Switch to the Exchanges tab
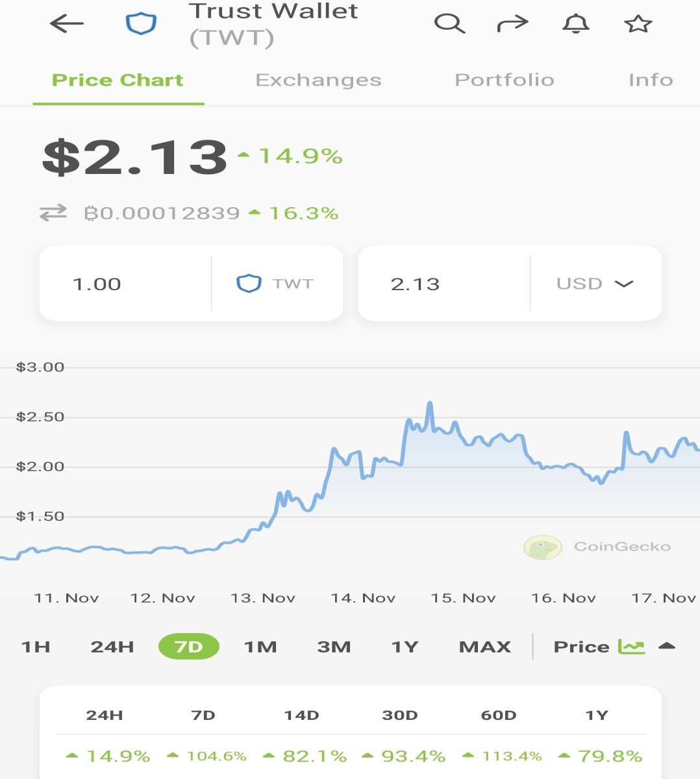This screenshot has width=700, height=779. [318, 80]
